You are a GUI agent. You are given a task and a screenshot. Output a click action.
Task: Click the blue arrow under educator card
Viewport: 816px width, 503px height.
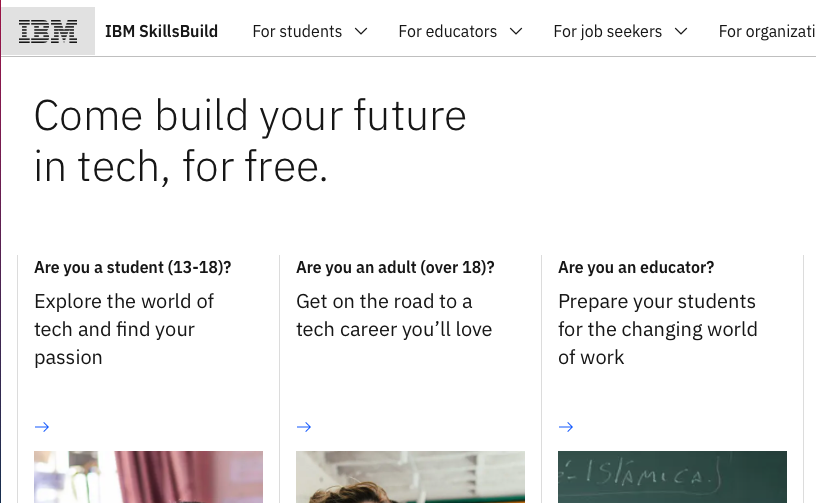566,427
